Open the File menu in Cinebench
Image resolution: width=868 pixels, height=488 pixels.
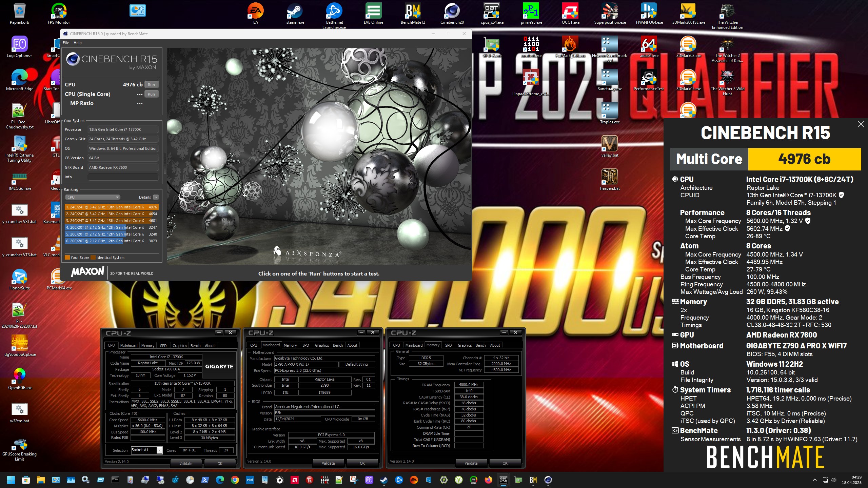coord(66,43)
